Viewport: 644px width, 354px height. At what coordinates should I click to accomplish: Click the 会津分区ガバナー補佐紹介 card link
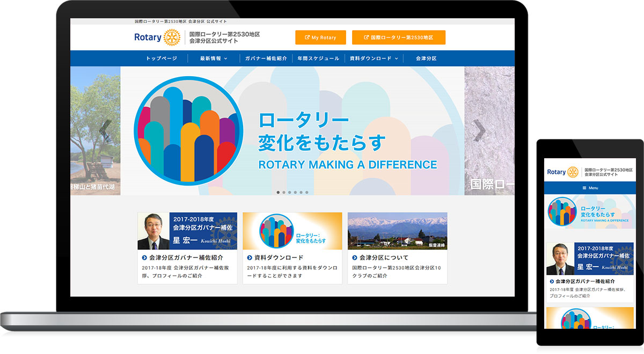pos(187,257)
